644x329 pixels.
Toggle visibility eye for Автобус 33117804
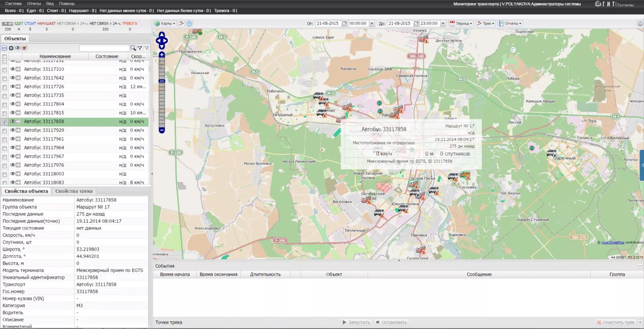pyautogui.click(x=13, y=104)
